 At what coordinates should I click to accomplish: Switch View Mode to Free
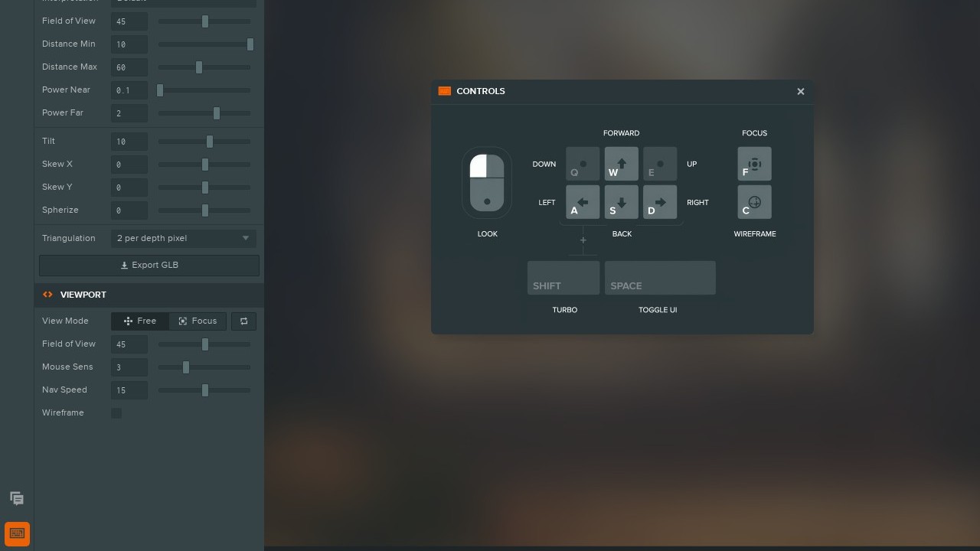tap(140, 321)
